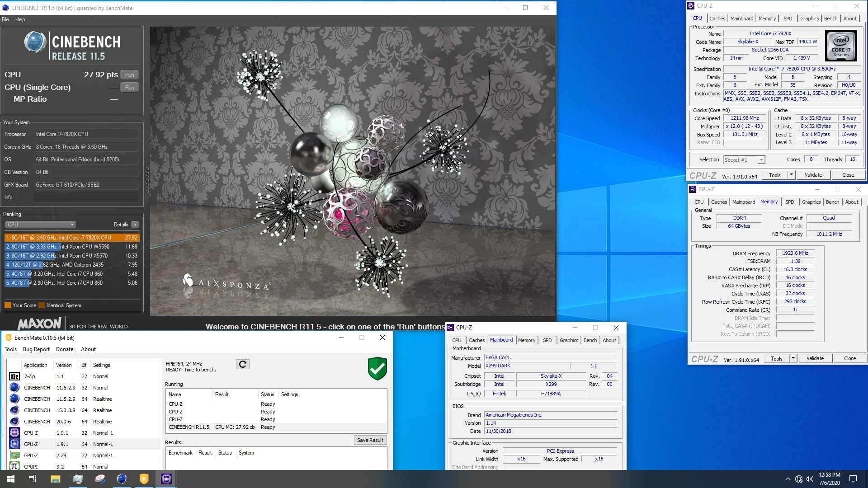The width and height of the screenshot is (868, 488).
Task: Click the CINEBENCH 20.0.6 icon
Action: tap(14, 422)
